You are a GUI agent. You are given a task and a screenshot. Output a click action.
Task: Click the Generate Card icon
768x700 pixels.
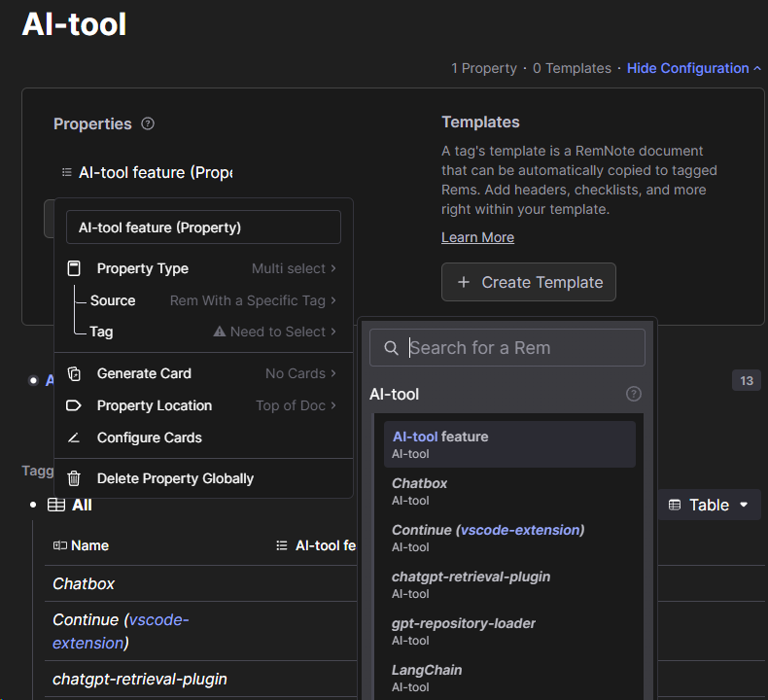point(74,373)
